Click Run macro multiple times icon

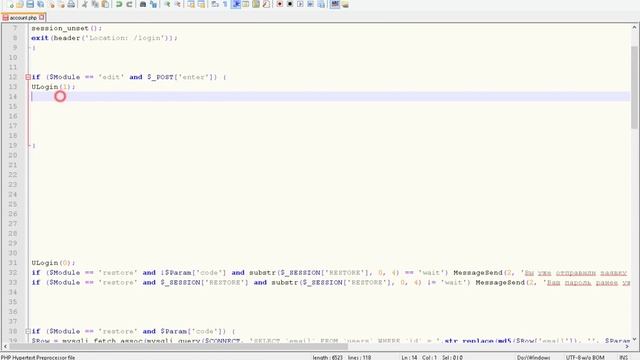pyautogui.click(x=310, y=4)
